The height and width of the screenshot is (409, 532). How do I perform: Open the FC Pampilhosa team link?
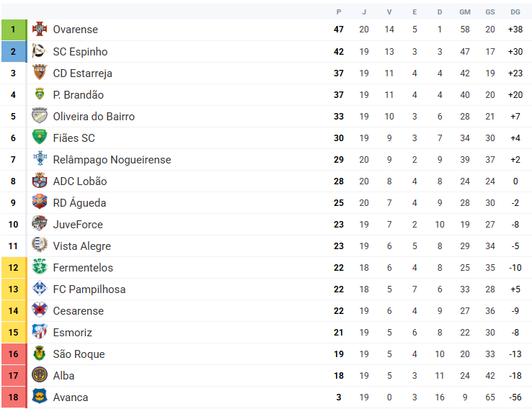tap(89, 289)
